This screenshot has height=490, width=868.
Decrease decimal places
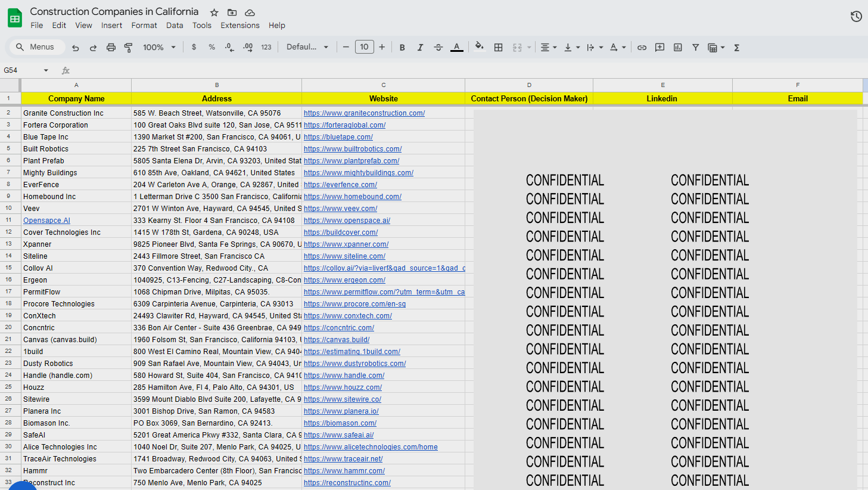pyautogui.click(x=229, y=47)
